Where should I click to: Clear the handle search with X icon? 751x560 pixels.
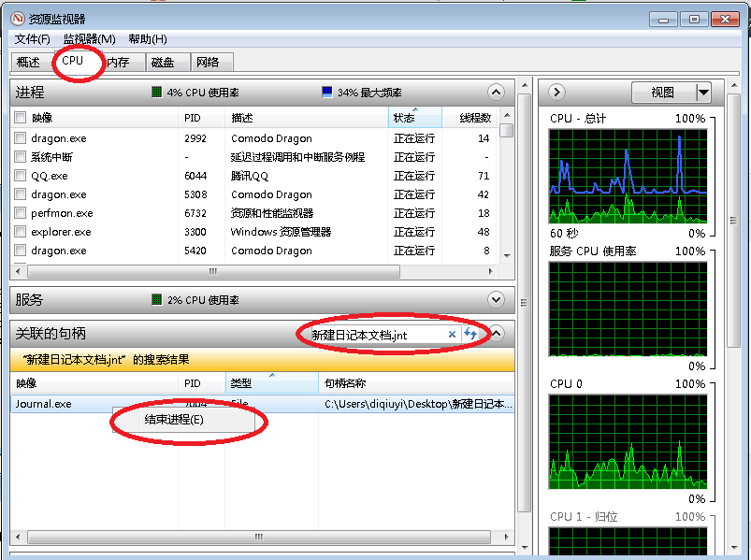point(452,334)
